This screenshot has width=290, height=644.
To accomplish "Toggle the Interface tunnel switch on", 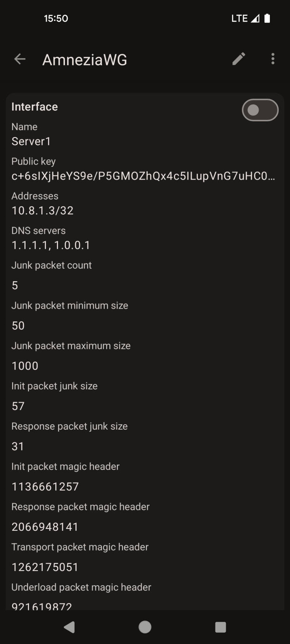I will tap(260, 110).
